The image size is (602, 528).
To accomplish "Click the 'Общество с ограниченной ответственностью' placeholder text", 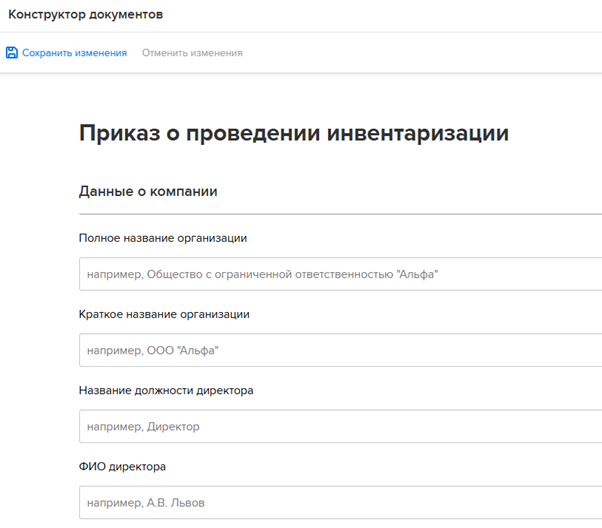I will click(292, 274).
